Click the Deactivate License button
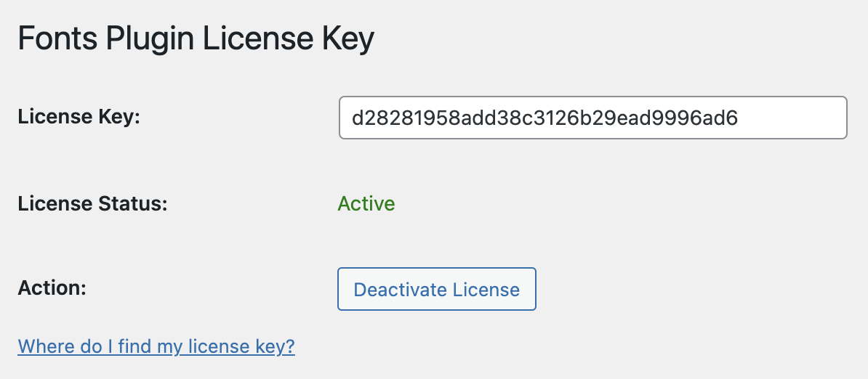Screen dimensions: 868x379 point(436,289)
